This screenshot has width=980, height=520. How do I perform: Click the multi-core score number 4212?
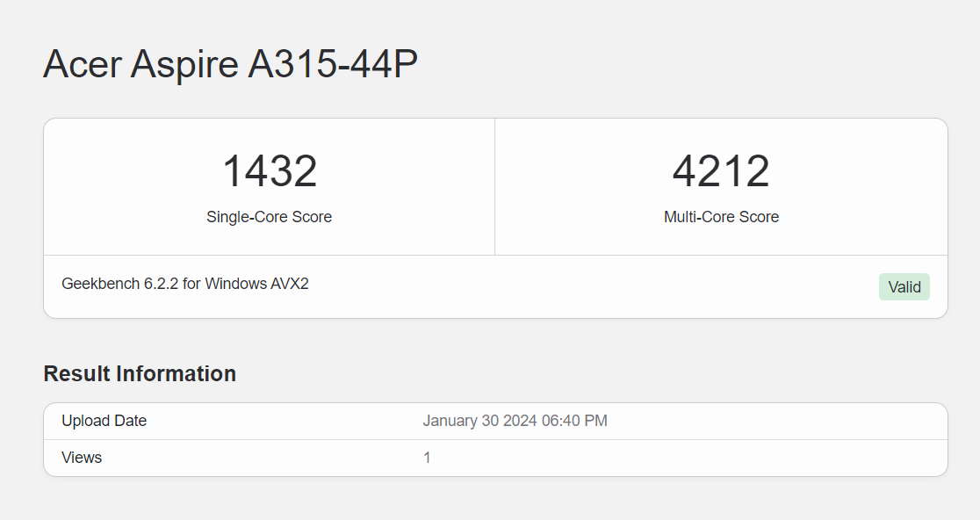[x=721, y=170]
